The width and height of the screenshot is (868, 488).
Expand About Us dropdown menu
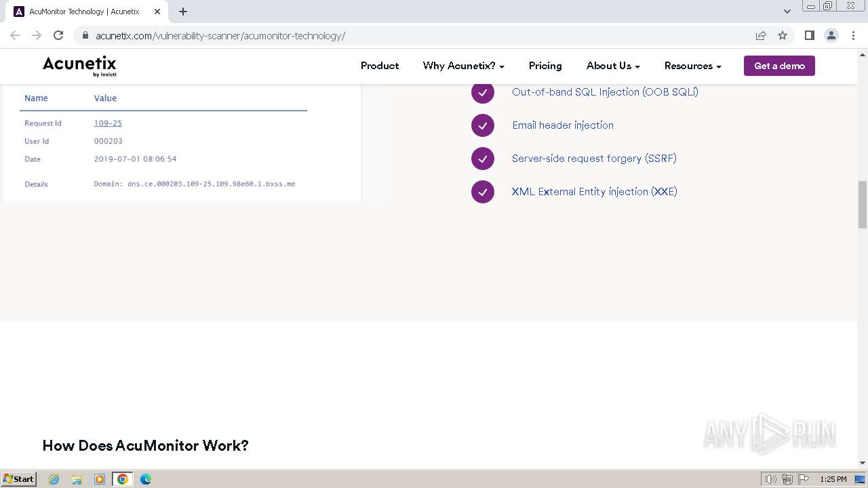(x=613, y=66)
